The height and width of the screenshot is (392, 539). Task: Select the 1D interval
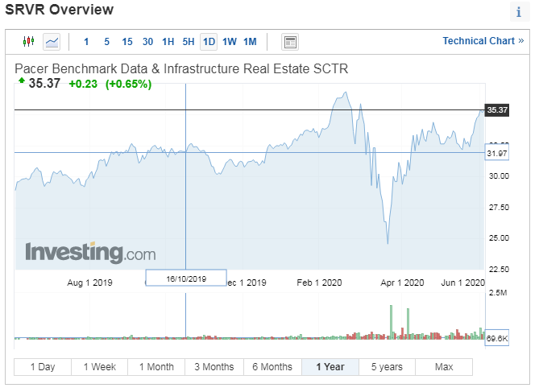click(x=209, y=42)
